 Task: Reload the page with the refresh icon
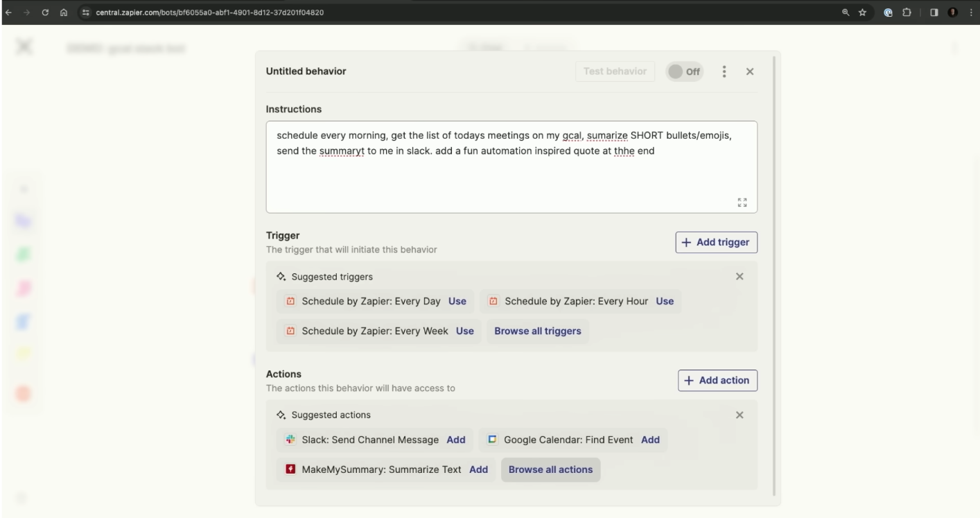coord(45,12)
